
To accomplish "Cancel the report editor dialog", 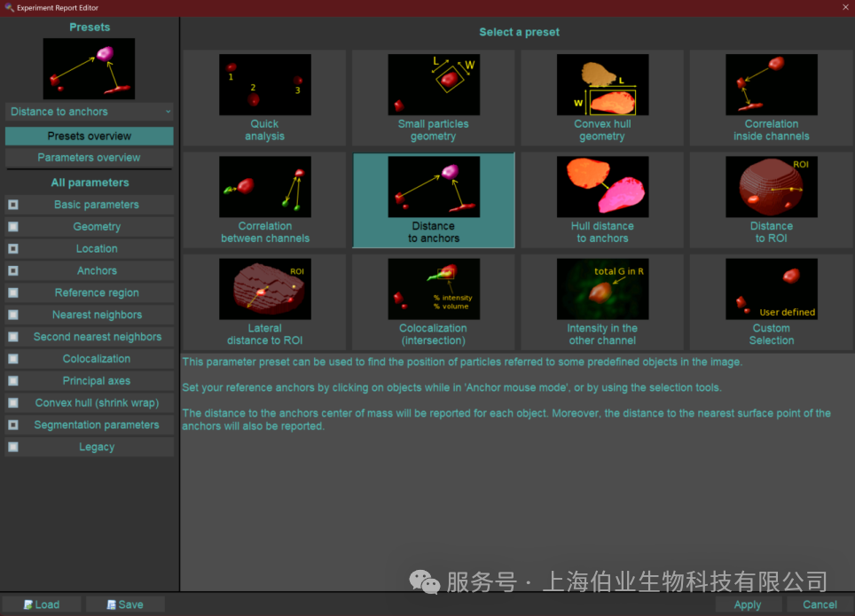I will tap(820, 604).
